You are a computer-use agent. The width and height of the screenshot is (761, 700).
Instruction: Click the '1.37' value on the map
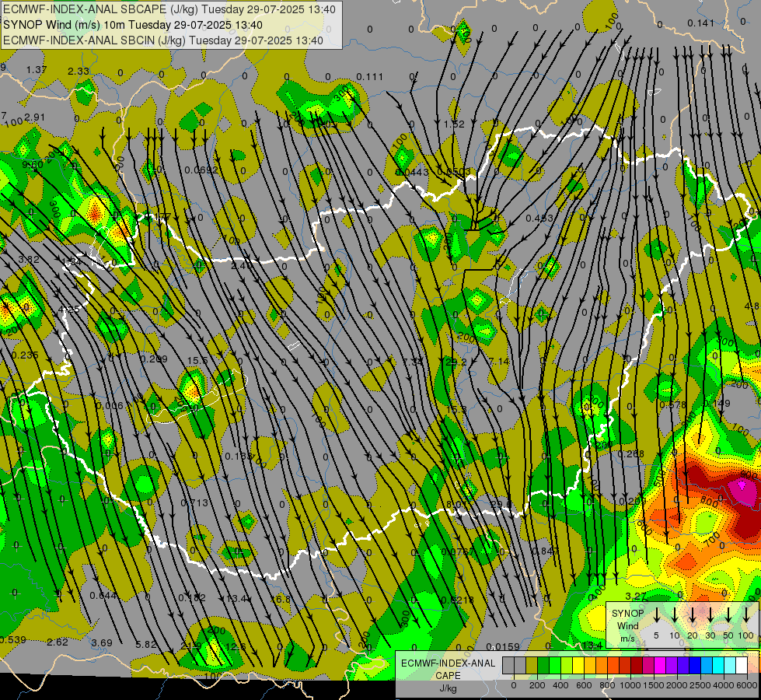(37, 69)
